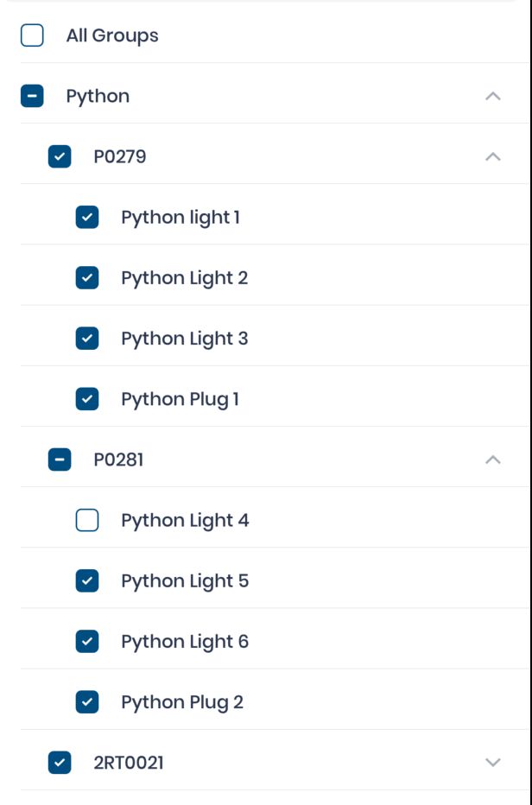Uncheck Python Plug 1 checkbox
Screen dimensions: 532x805
87,399
